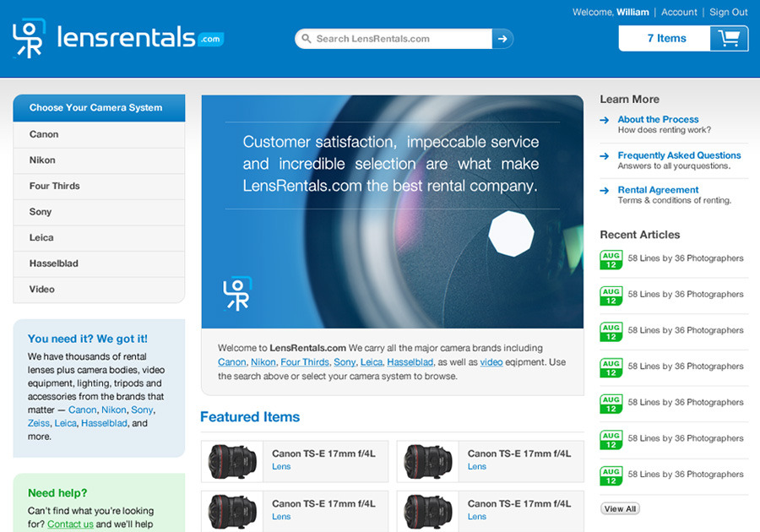This screenshot has width=760, height=532.
Task: Choose Video in the camera system menu
Action: click(99, 290)
